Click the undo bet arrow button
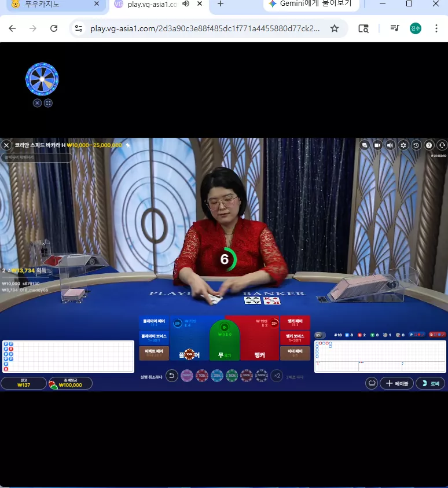 click(172, 376)
